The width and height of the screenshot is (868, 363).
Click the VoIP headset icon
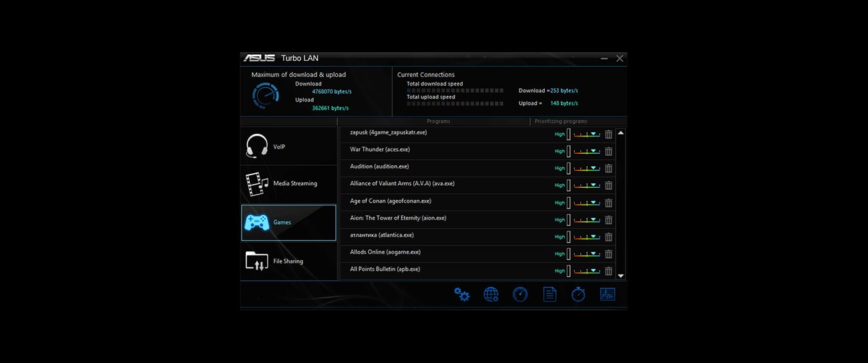[x=257, y=146]
